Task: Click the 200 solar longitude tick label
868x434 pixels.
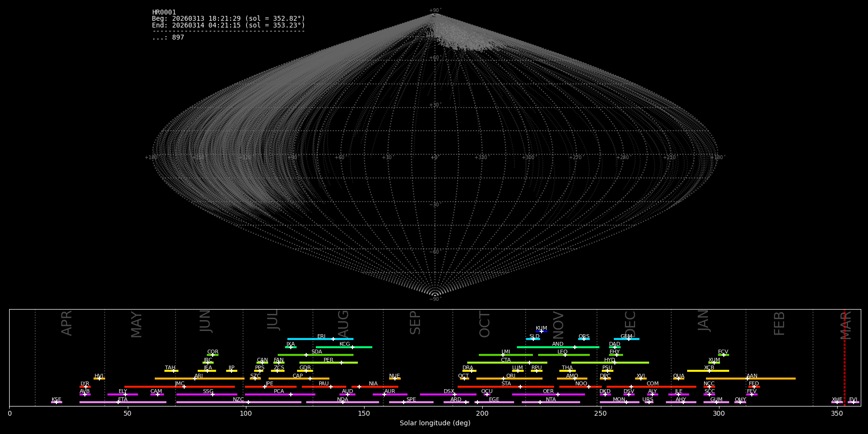Action: pos(482,414)
